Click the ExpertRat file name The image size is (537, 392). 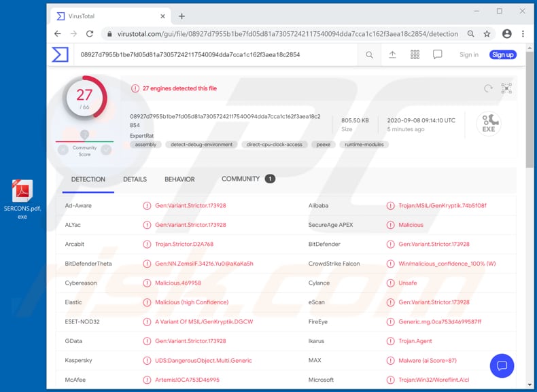click(x=142, y=136)
